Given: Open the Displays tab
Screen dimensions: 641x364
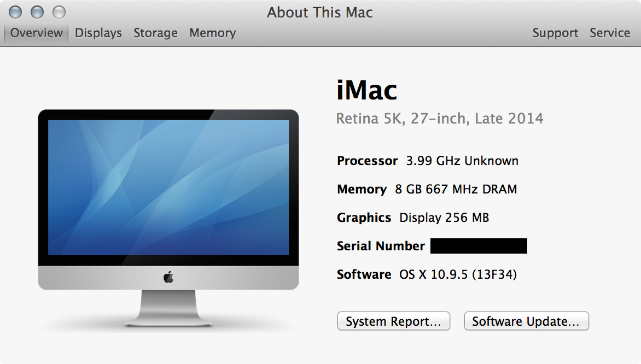Looking at the screenshot, I should pos(98,33).
